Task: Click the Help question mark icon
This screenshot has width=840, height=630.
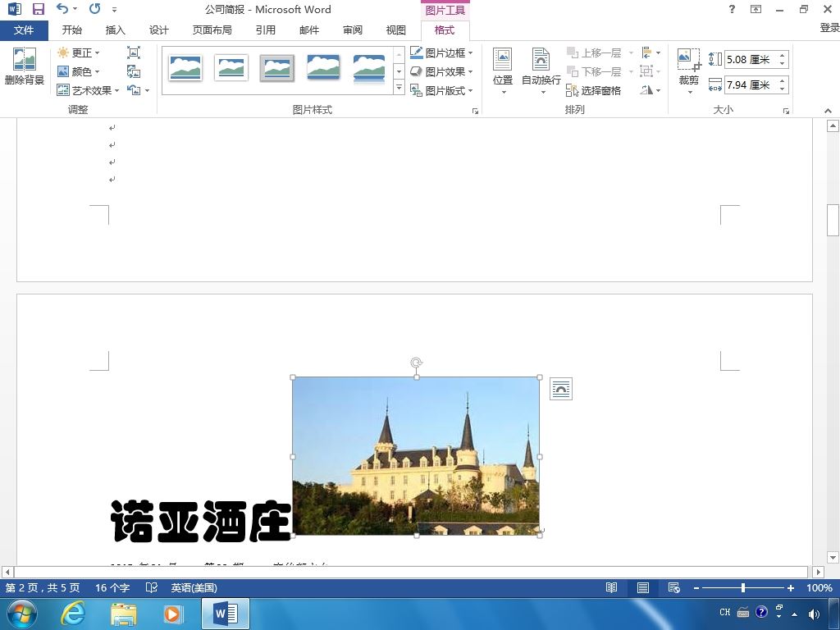Action: pyautogui.click(x=732, y=9)
